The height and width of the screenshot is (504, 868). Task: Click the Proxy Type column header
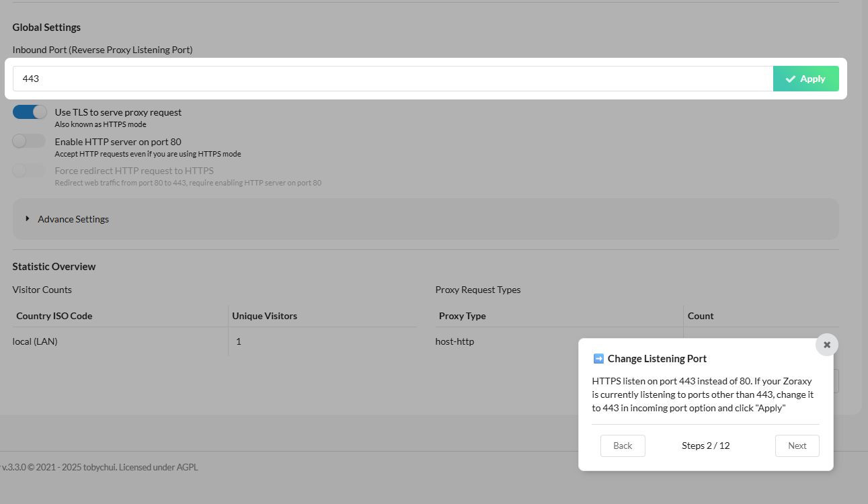click(x=463, y=316)
